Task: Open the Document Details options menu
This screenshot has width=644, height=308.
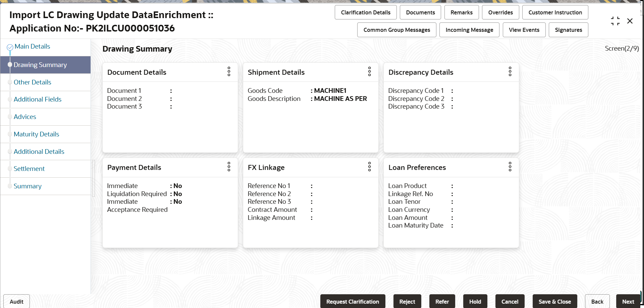Action: coord(229,72)
